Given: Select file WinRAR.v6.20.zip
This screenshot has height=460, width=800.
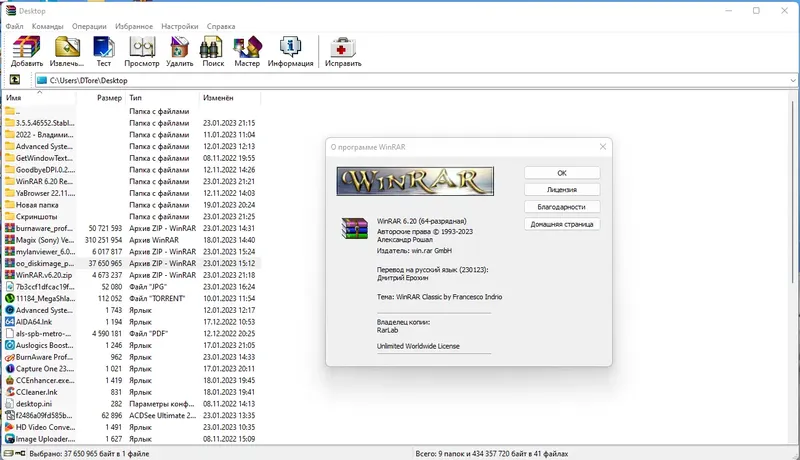Looking at the screenshot, I should coord(132,275).
